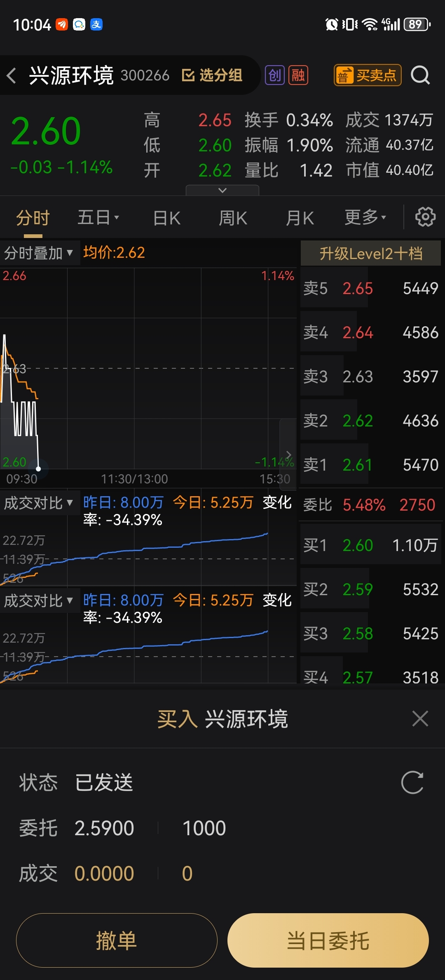The height and width of the screenshot is (980, 445).
Task: Tap the 创 board badge
Action: pos(274,75)
